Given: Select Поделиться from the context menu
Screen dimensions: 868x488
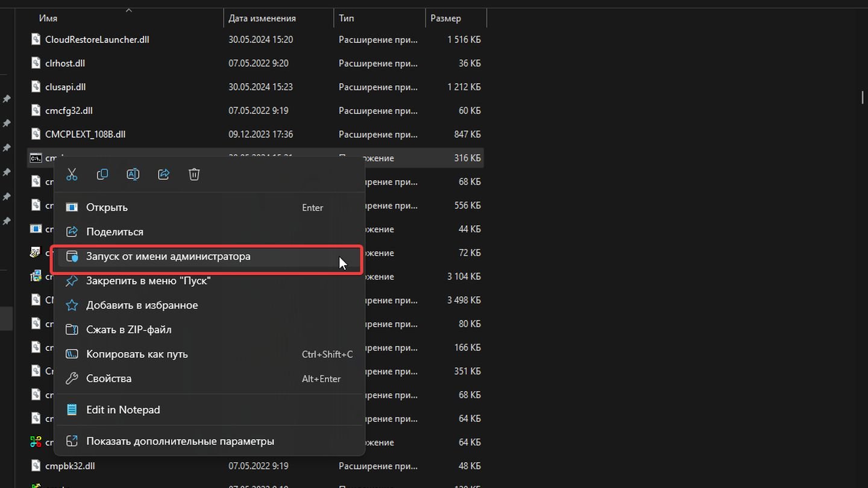Looking at the screenshot, I should click(209, 232).
